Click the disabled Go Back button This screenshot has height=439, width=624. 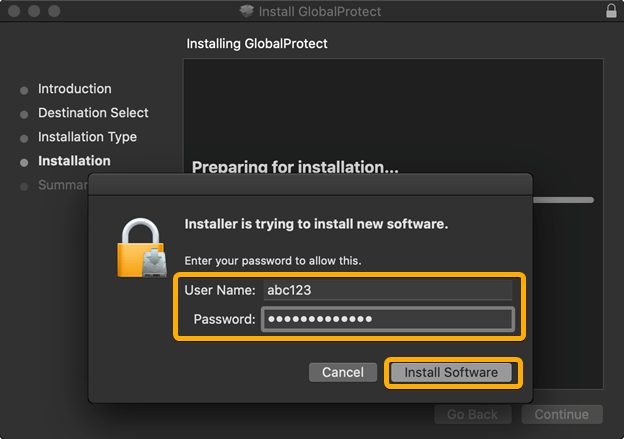[473, 414]
